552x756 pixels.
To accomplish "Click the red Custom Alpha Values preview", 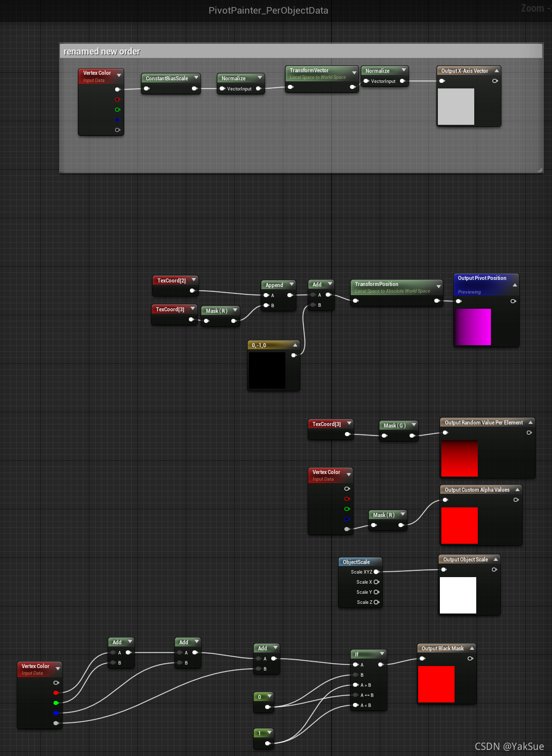I will coord(459,526).
